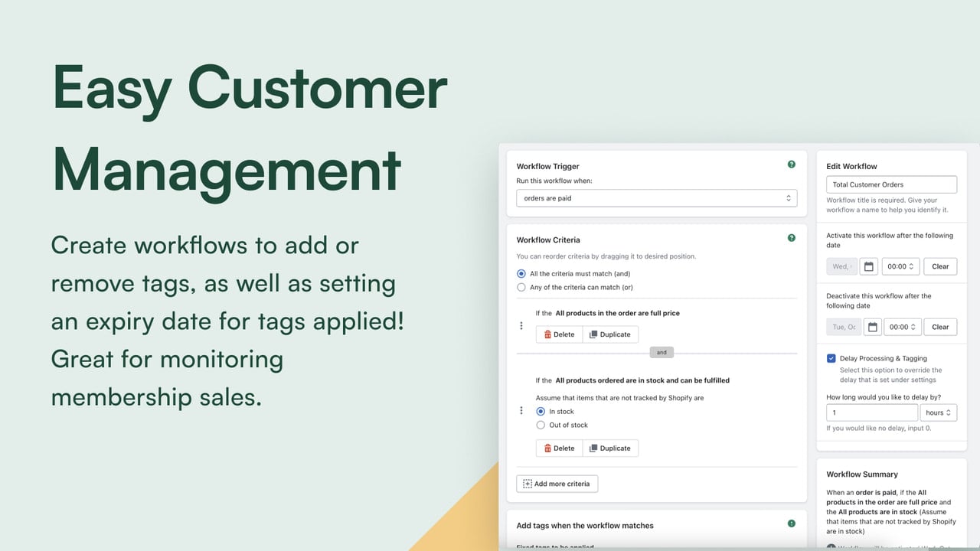Click Add more criteria button

click(557, 484)
